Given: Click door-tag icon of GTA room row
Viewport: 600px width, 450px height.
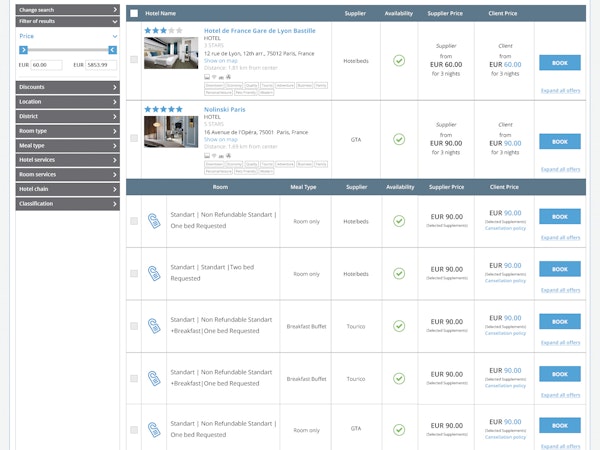Looking at the screenshot, I should point(154,430).
